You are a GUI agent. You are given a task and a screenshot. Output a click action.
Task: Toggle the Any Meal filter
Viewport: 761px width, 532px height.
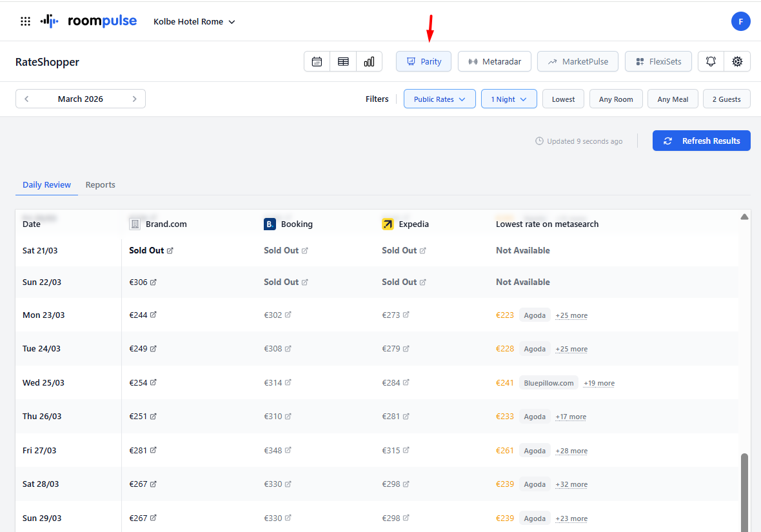tap(673, 99)
